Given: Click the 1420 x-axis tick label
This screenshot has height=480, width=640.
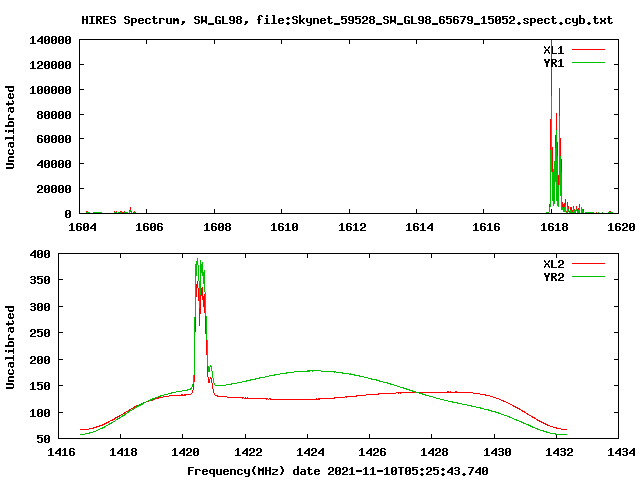Looking at the screenshot, I should pos(185,452).
